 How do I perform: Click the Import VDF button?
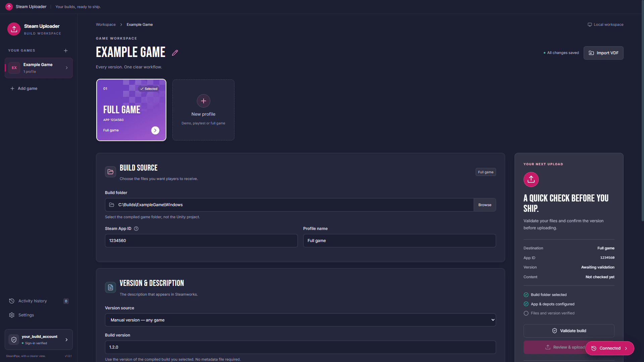[603, 53]
